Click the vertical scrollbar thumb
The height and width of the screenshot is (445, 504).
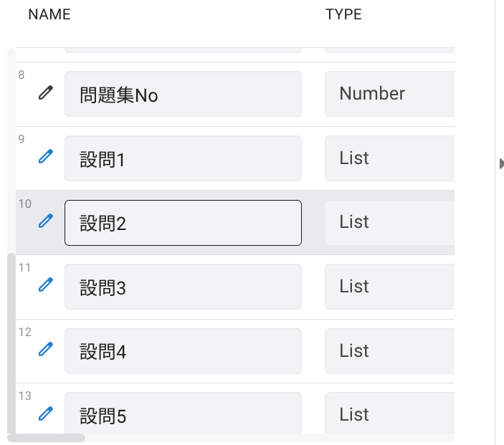(11, 343)
